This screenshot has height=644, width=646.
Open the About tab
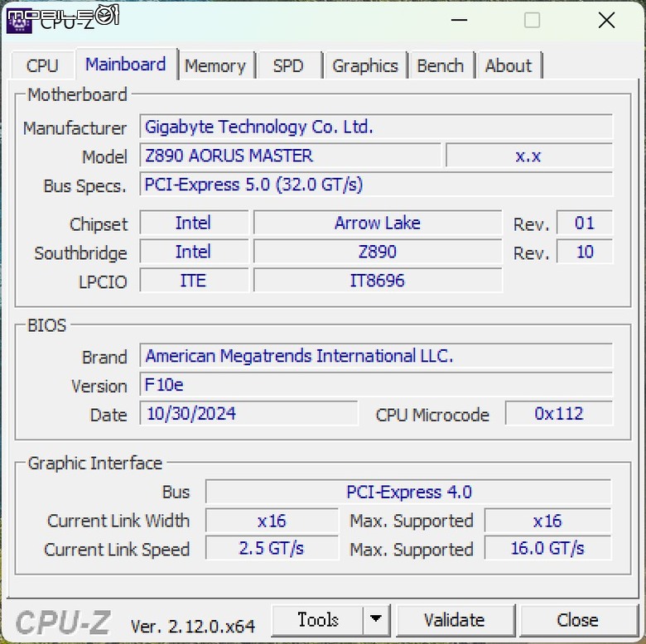tap(509, 65)
